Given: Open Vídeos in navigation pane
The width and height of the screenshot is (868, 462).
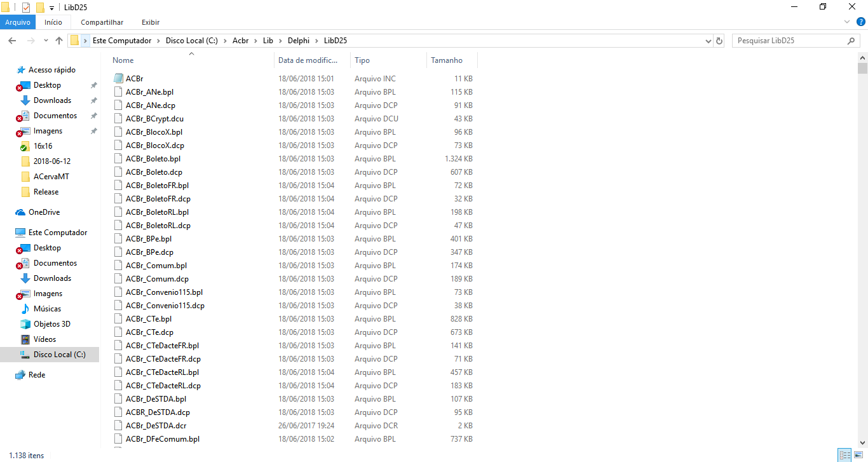Looking at the screenshot, I should pos(44,339).
